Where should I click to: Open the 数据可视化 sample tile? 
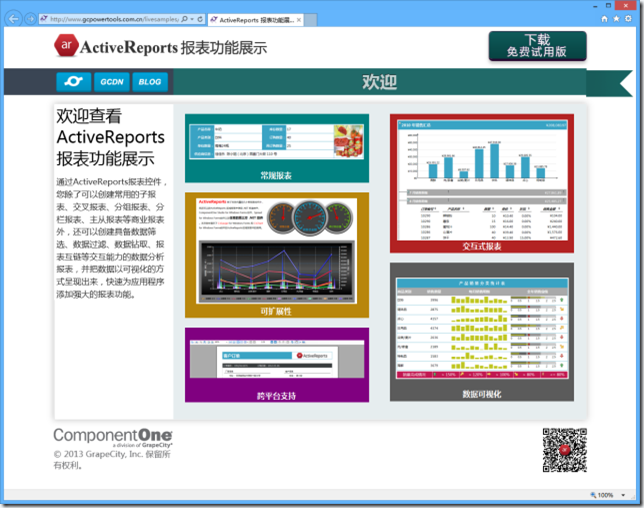click(482, 332)
